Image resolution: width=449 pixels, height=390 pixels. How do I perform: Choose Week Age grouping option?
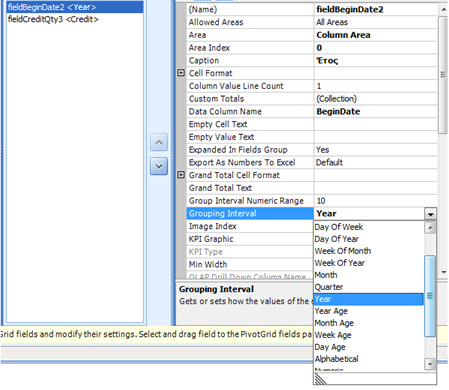[333, 335]
